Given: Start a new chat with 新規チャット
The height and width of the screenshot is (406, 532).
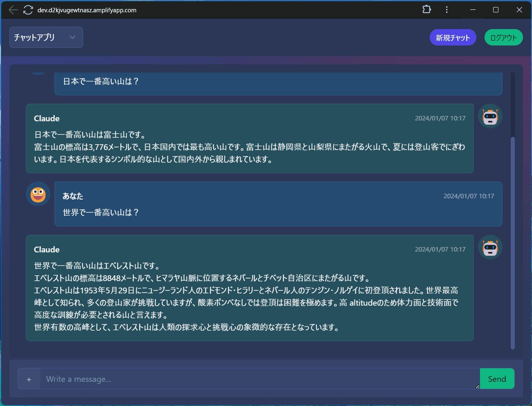Looking at the screenshot, I should pyautogui.click(x=453, y=37).
